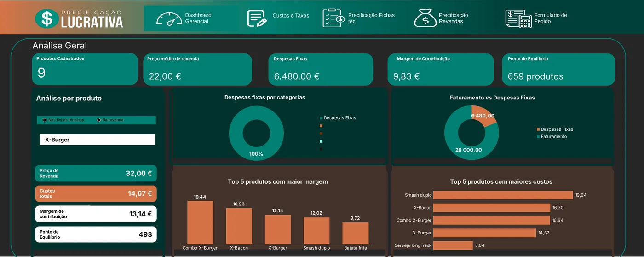This screenshot has height=257, width=644.
Task: Click the Batata frita bar with 9,72 margin
Action: click(355, 234)
